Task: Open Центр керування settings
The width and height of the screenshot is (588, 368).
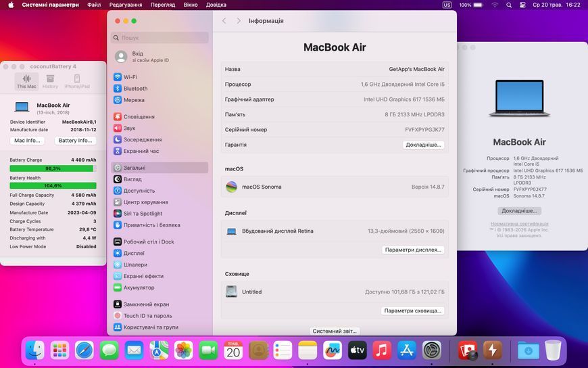Action: (160, 202)
